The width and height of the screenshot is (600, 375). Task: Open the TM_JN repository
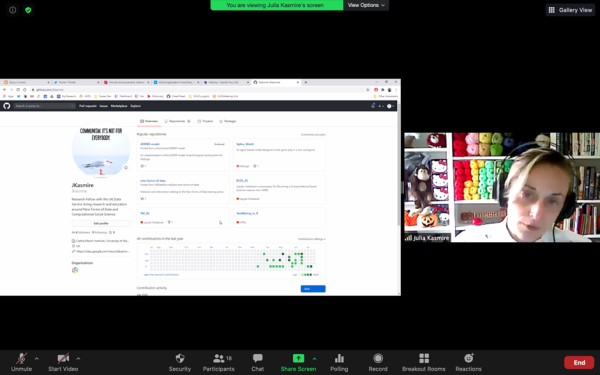pyautogui.click(x=145, y=213)
